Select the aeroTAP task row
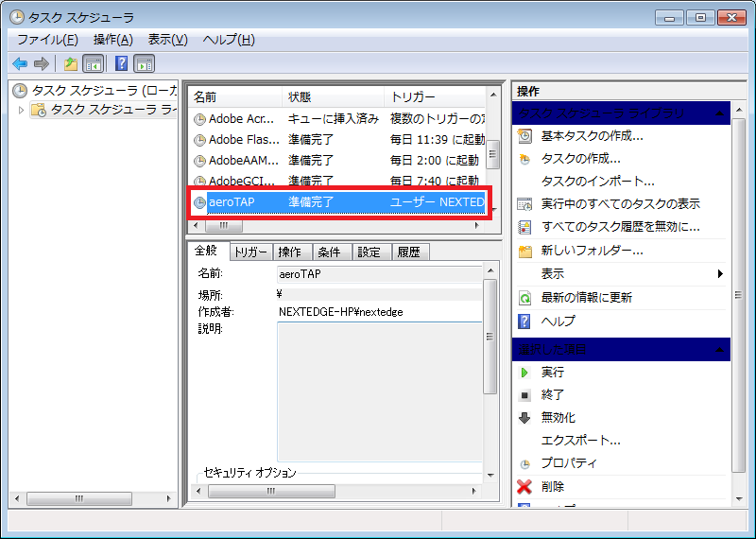This screenshot has width=756, height=539. coord(337,202)
